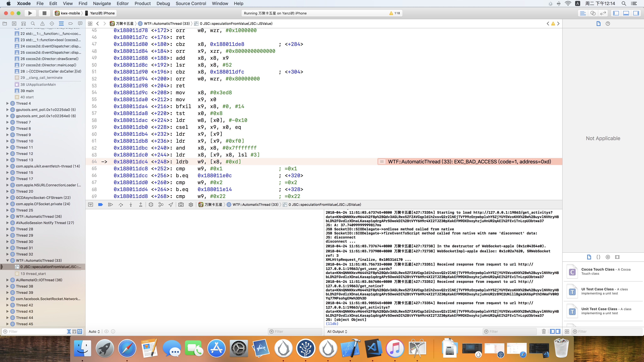This screenshot has width=644, height=362.
Task: Clear console with the trash icon
Action: pos(544,332)
